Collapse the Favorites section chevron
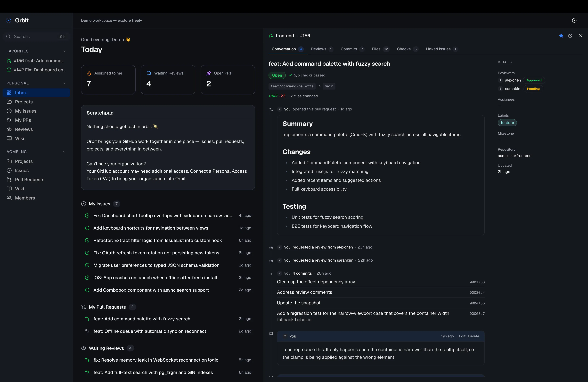 coord(64,51)
